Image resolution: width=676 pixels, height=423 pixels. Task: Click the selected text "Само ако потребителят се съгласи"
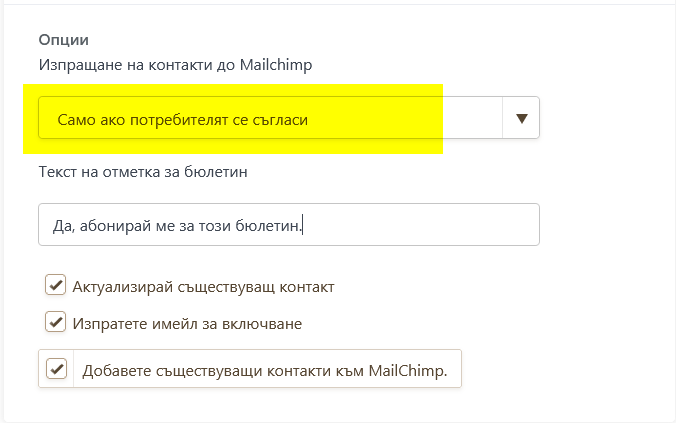[x=182, y=119]
